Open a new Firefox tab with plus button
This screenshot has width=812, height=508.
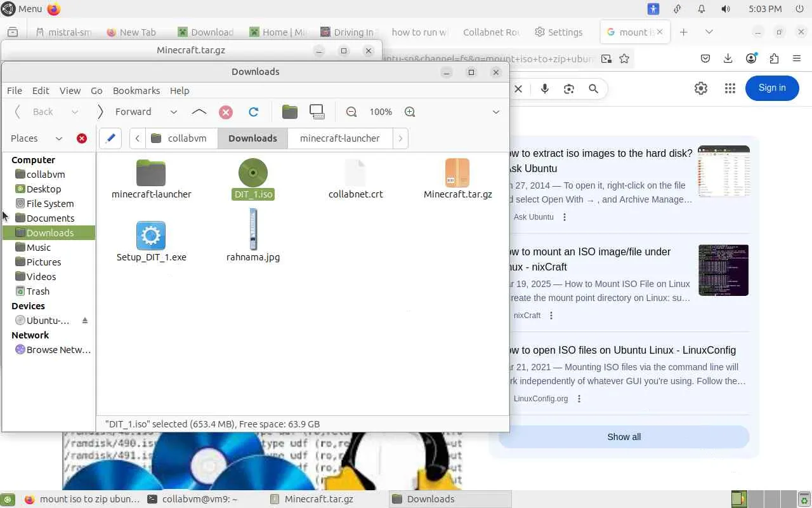[x=683, y=32]
